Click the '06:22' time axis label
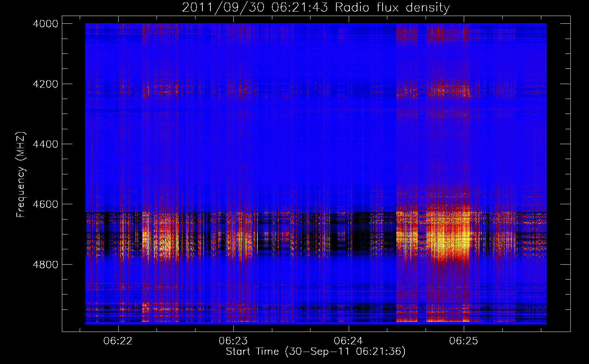Image resolution: width=589 pixels, height=364 pixels. click(x=118, y=341)
